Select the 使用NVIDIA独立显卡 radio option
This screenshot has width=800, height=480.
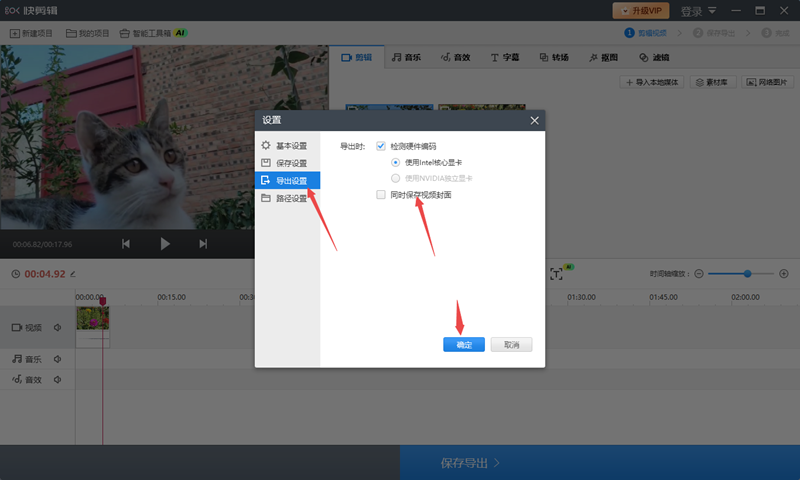395,178
